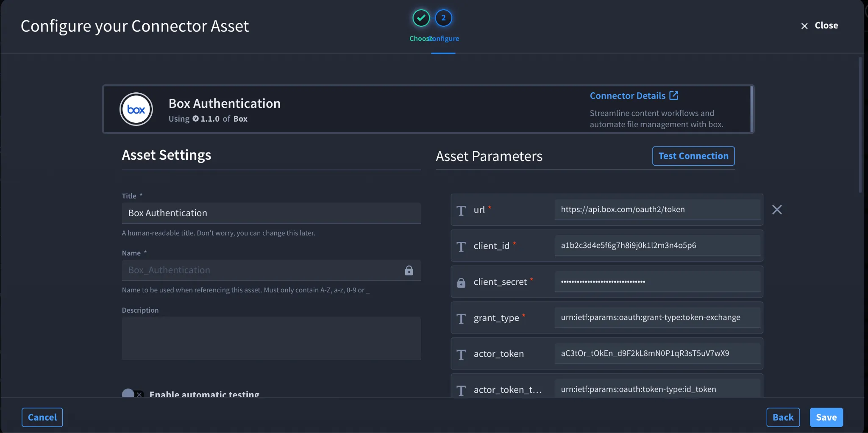Click the text type icon beside url
The image size is (868, 433).
click(461, 211)
